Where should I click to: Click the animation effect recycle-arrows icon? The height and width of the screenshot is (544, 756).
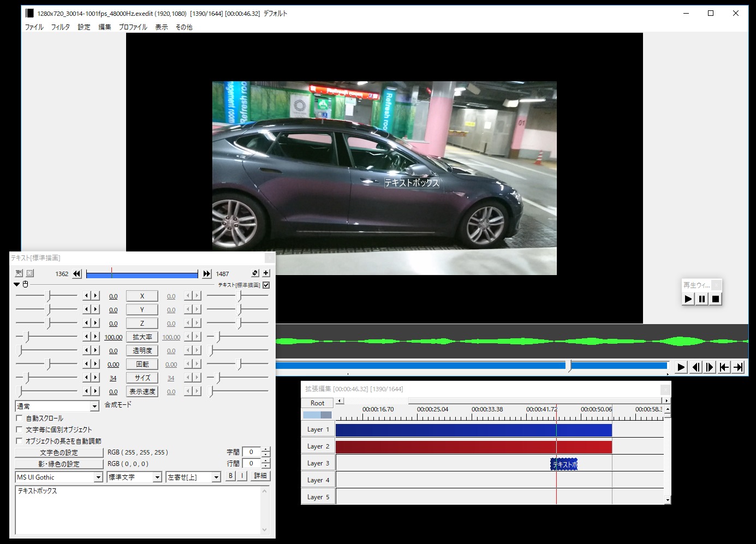(x=255, y=273)
